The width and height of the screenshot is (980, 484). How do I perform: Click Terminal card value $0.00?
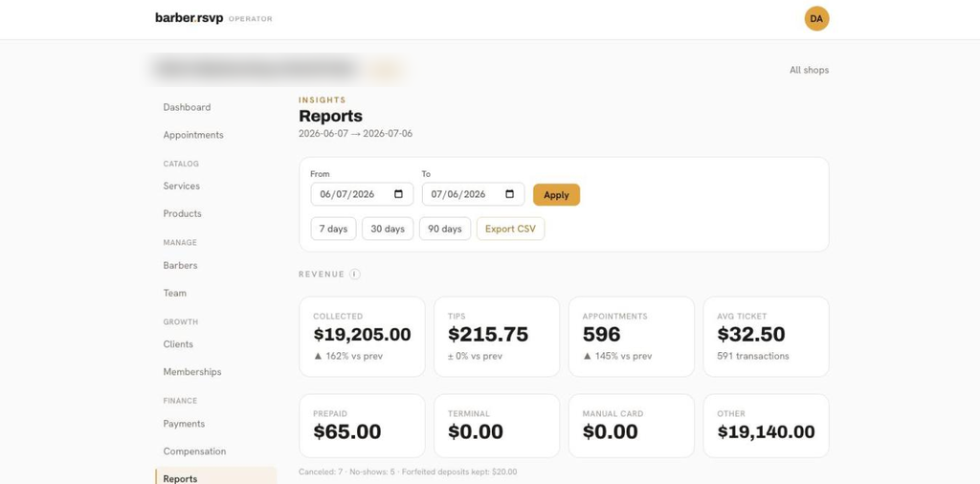[476, 431]
